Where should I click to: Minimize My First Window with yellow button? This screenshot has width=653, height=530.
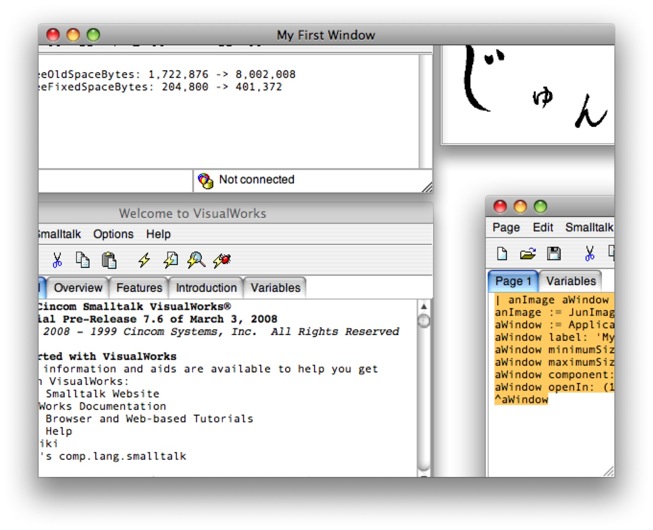pos(73,35)
